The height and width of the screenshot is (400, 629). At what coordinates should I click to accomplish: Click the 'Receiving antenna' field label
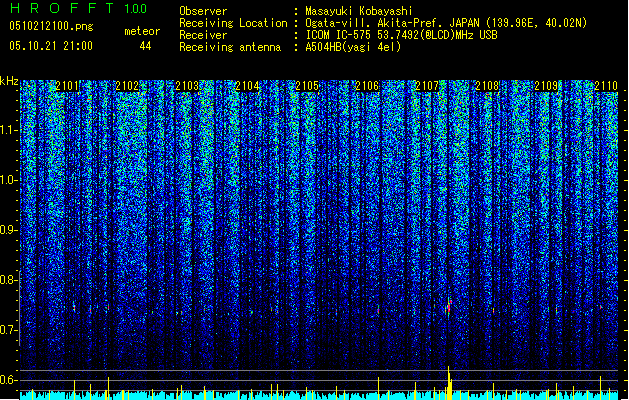230,47
